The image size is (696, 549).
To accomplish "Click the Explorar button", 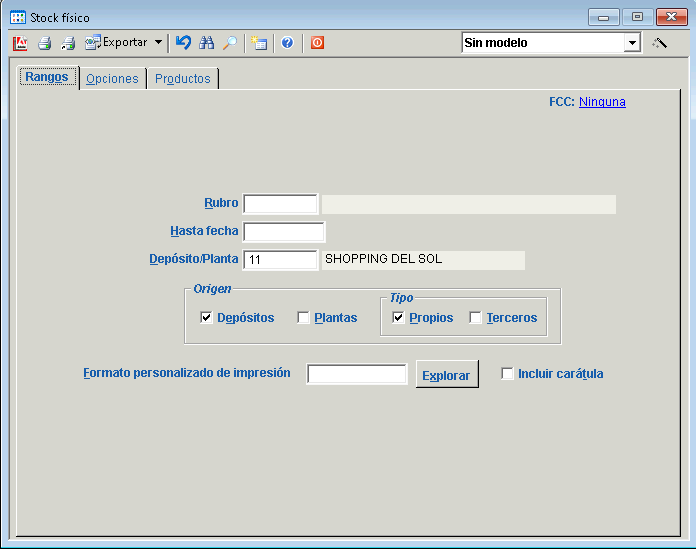I will 446,375.
